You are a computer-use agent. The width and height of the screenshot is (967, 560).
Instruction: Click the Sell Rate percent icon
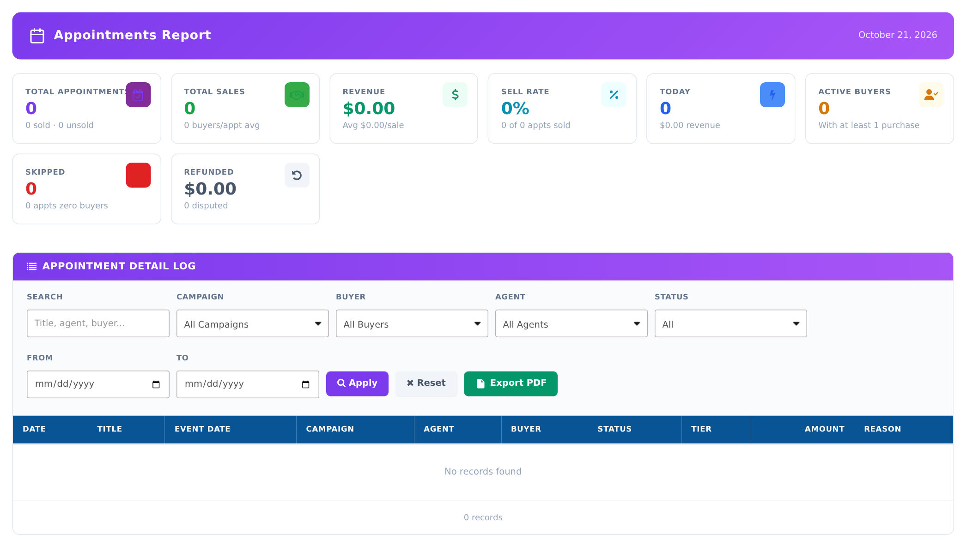pos(614,95)
